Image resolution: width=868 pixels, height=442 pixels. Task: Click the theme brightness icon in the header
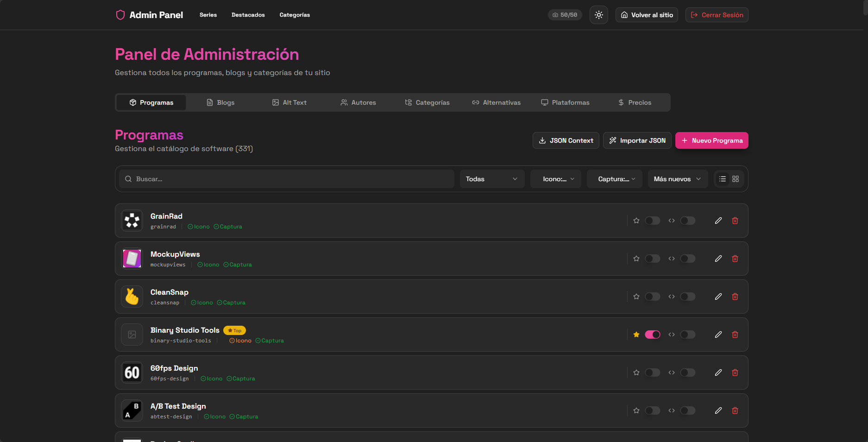tap(598, 14)
